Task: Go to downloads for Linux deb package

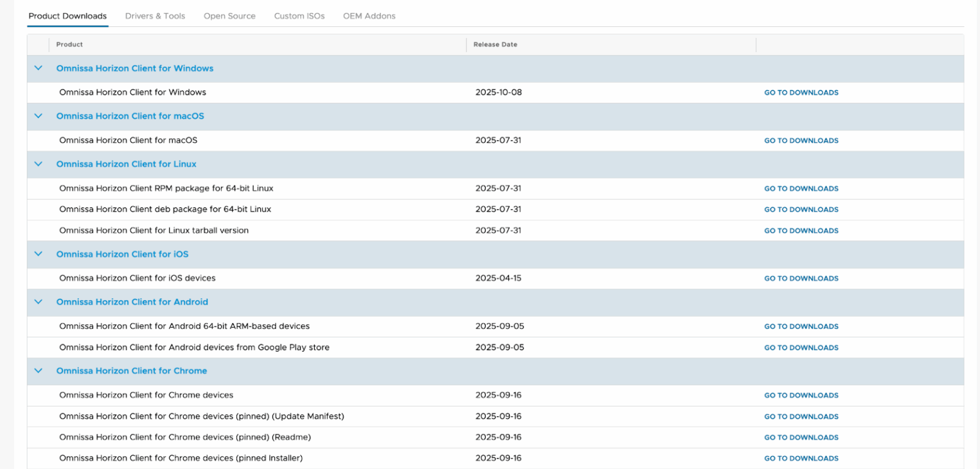Action: click(801, 209)
